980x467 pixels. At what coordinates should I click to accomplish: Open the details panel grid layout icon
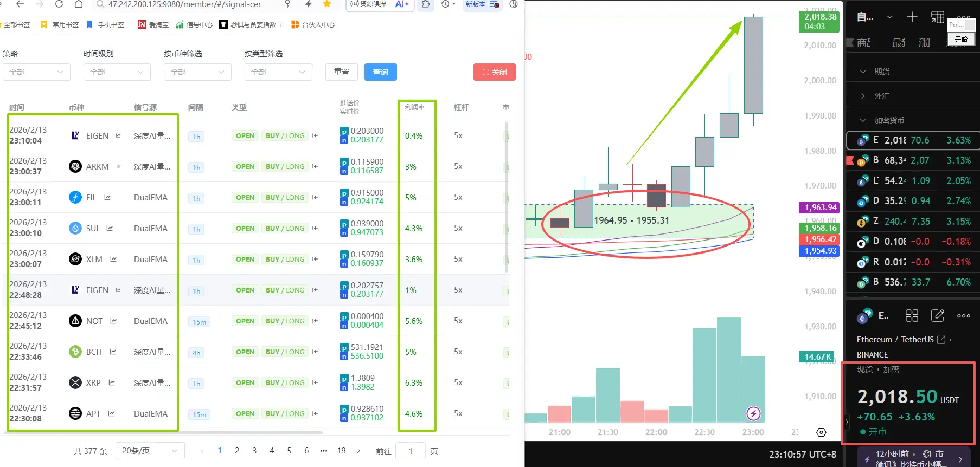pyautogui.click(x=912, y=316)
